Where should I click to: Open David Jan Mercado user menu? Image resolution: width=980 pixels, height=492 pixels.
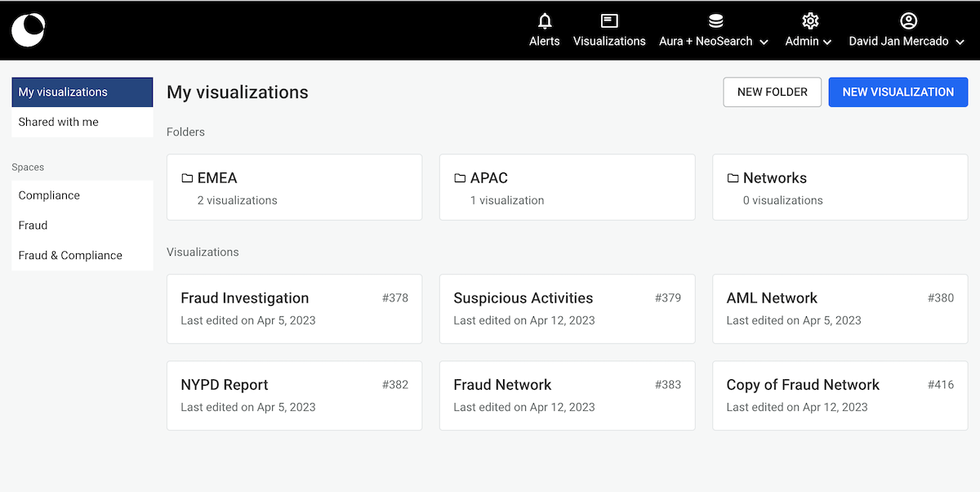point(906,41)
